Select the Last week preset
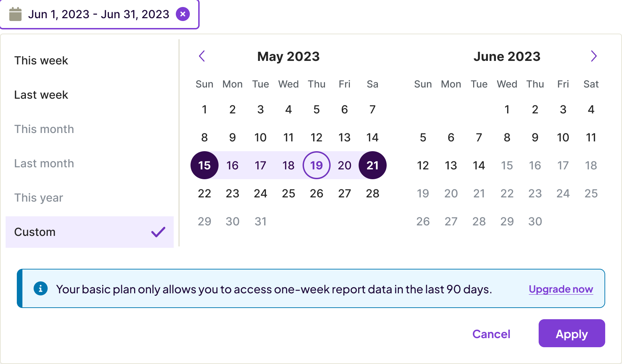The image size is (622, 364). point(41,95)
